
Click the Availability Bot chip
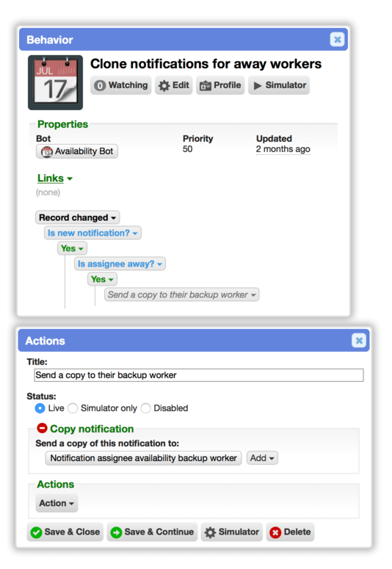(x=77, y=151)
